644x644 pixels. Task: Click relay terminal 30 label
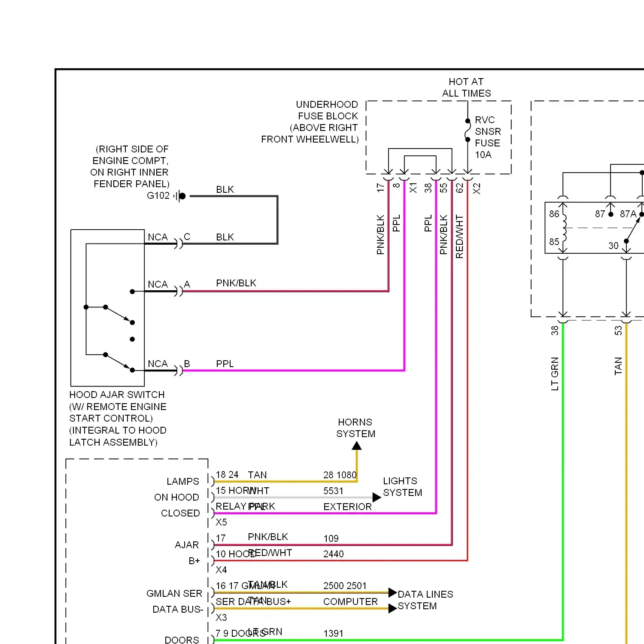(614, 246)
